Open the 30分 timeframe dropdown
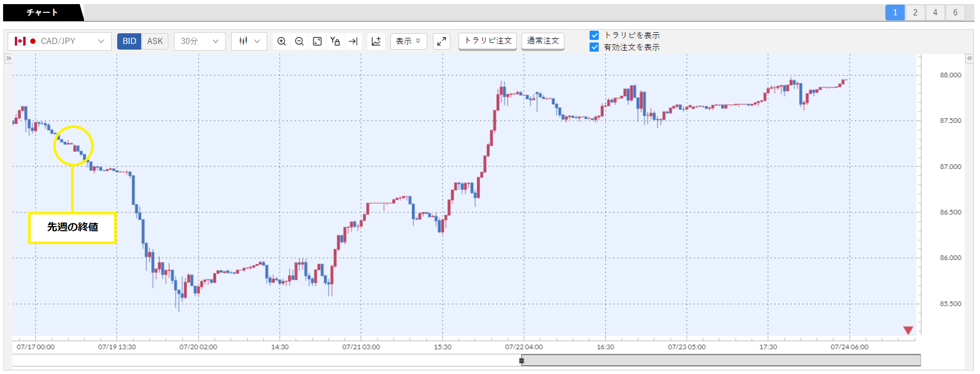The image size is (980, 374). tap(200, 41)
